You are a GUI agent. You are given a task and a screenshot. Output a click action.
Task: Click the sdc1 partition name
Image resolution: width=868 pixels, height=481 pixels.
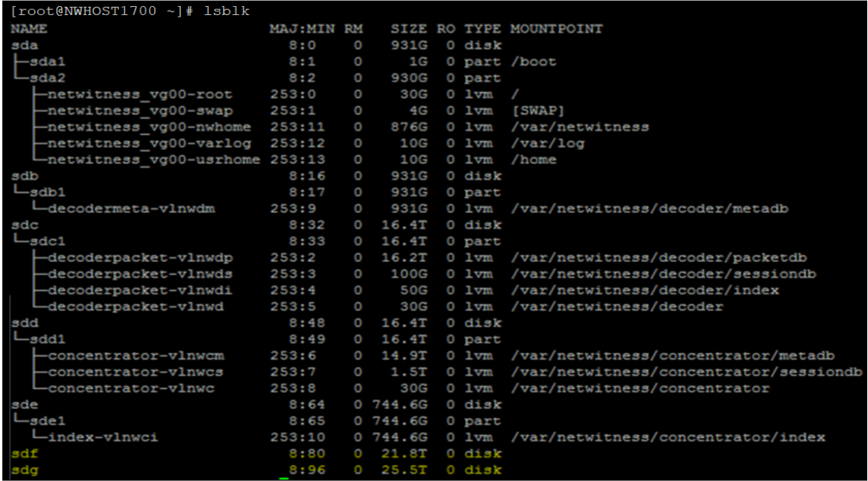pyautogui.click(x=48, y=240)
